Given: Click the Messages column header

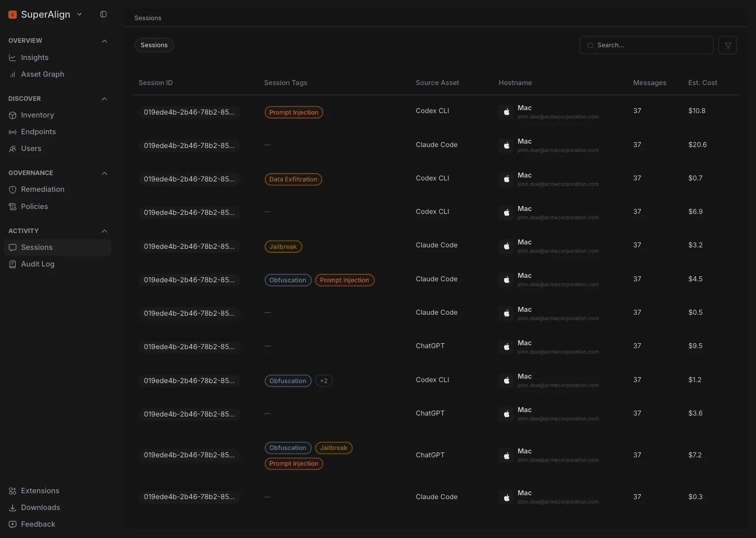Looking at the screenshot, I should (x=650, y=83).
